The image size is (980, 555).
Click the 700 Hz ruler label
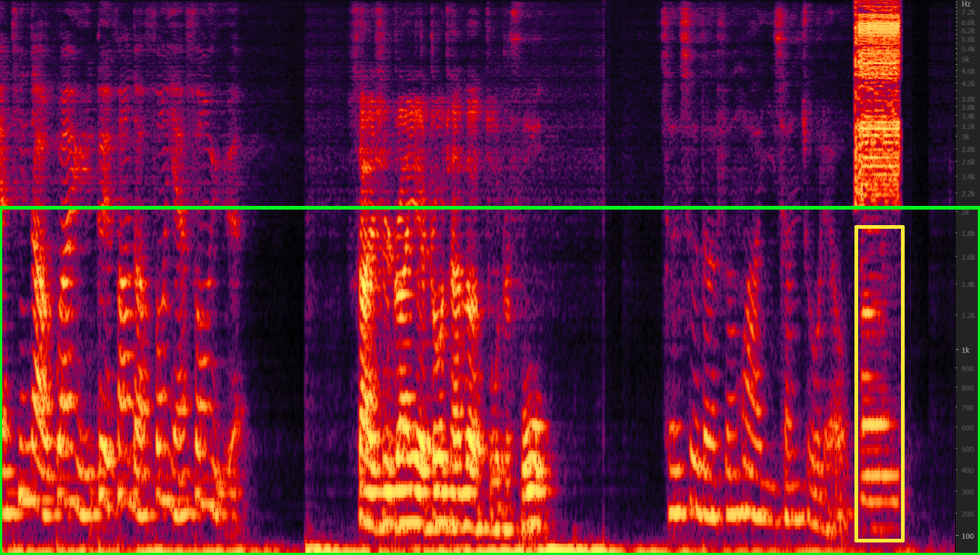click(967, 408)
